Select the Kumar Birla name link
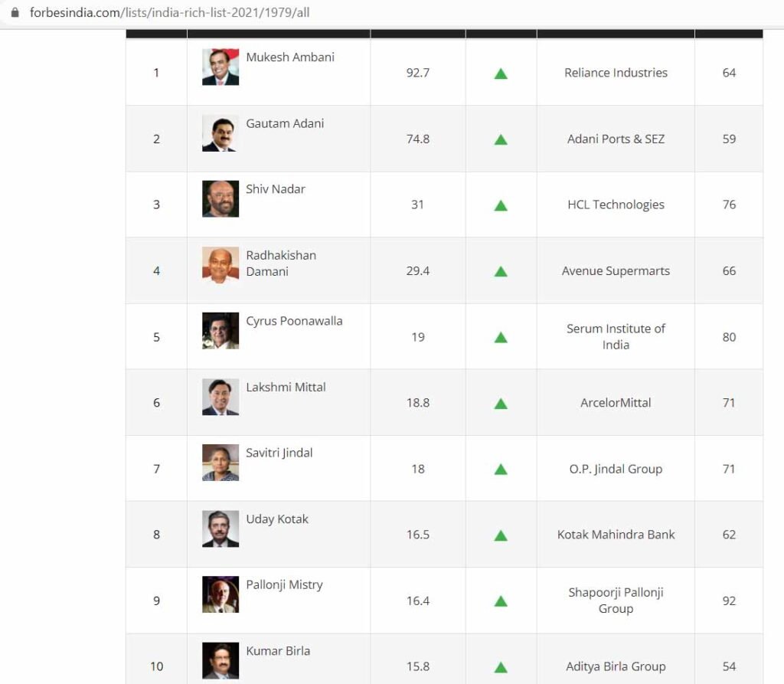Screen dimensions: 784x684 (278, 651)
